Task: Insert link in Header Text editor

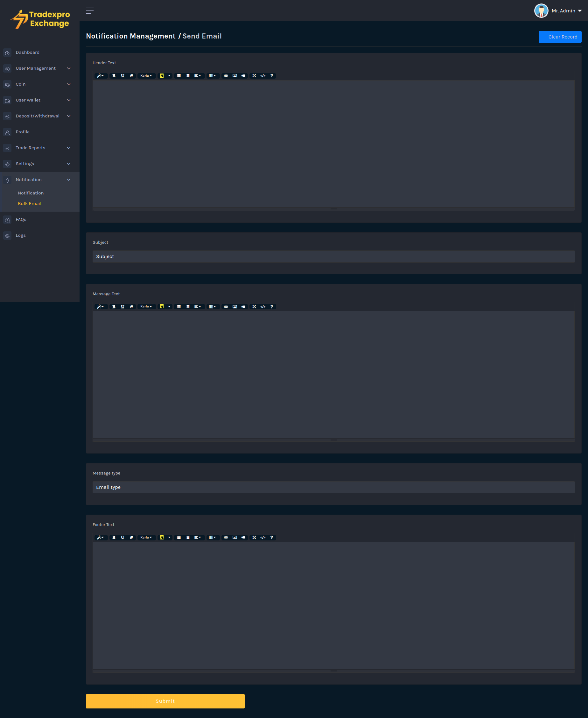Action: point(226,75)
